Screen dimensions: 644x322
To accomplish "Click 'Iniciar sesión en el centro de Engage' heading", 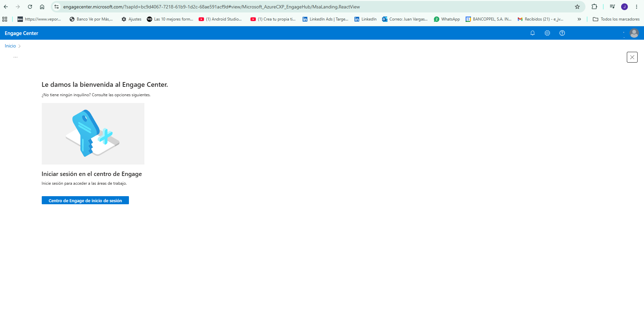I will (92, 174).
